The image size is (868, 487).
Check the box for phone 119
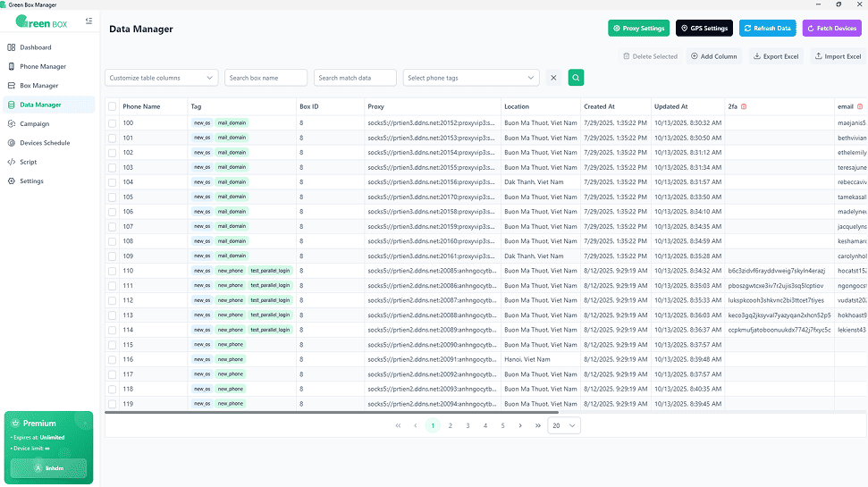tap(113, 404)
